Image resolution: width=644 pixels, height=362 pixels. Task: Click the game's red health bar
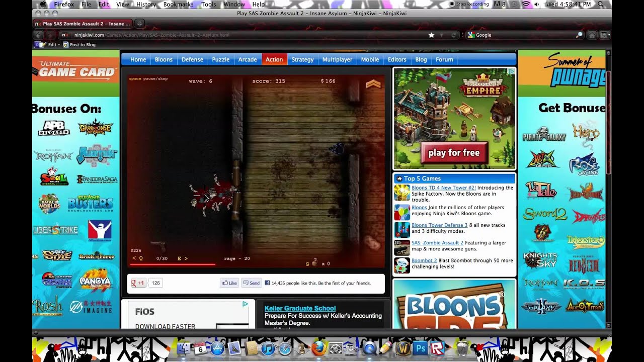pos(173,264)
